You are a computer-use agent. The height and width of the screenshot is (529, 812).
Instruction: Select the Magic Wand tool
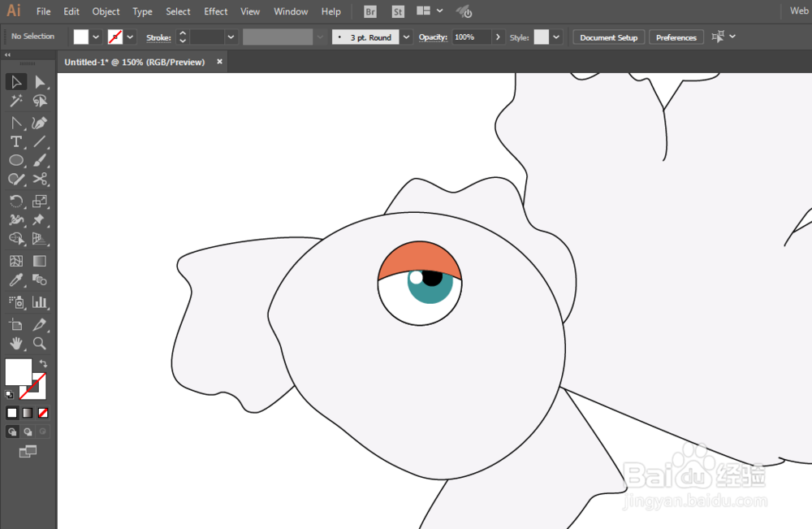(x=16, y=101)
